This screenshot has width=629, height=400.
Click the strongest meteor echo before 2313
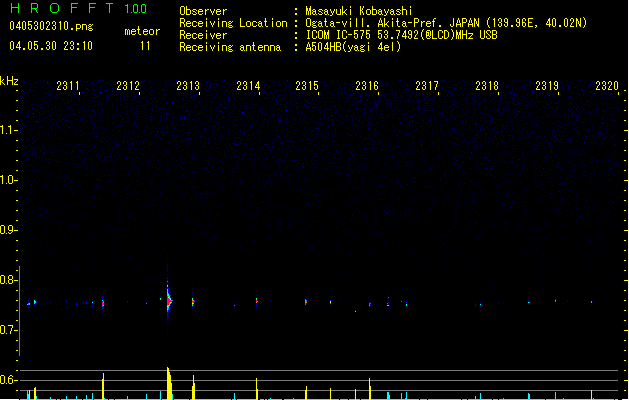[169, 301]
